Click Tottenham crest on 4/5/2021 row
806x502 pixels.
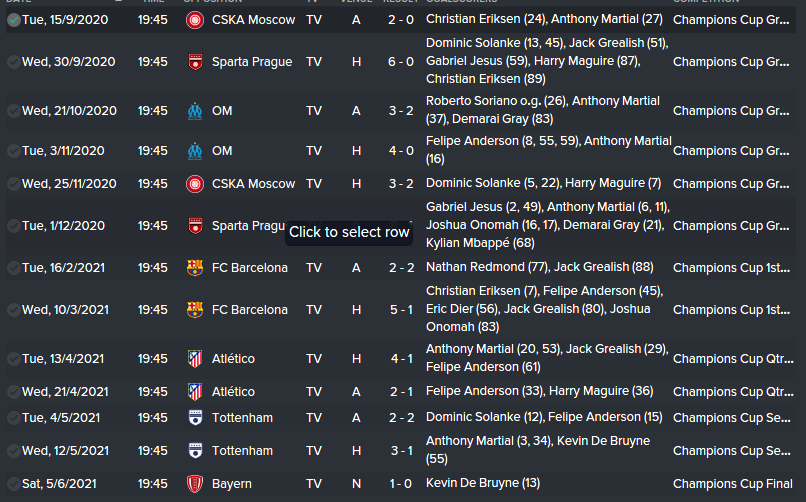194,417
